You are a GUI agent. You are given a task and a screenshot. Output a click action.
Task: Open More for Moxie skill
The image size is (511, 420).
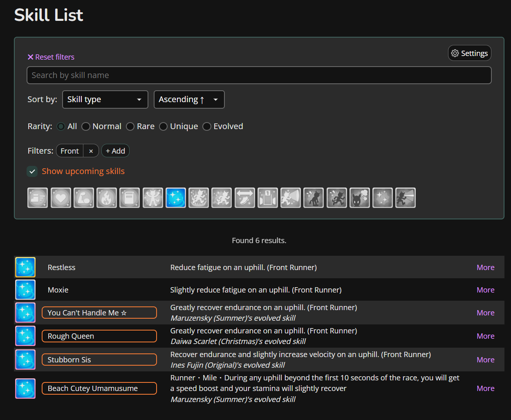[485, 290]
